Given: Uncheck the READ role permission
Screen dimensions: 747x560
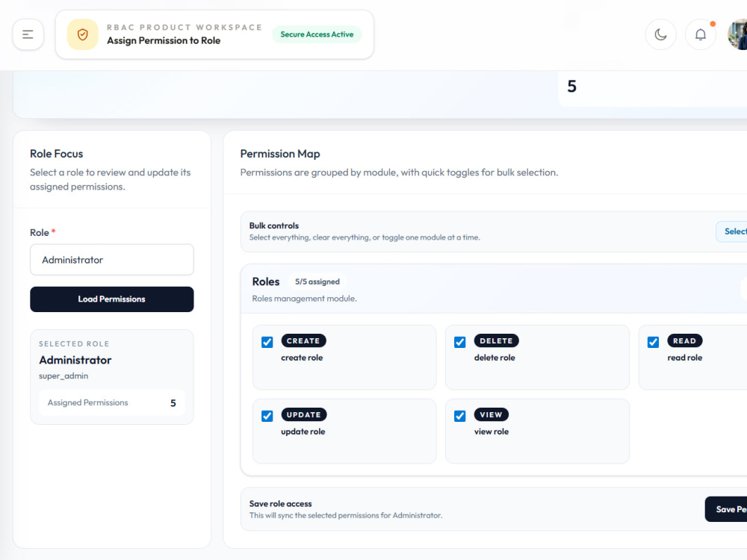Looking at the screenshot, I should [x=653, y=342].
